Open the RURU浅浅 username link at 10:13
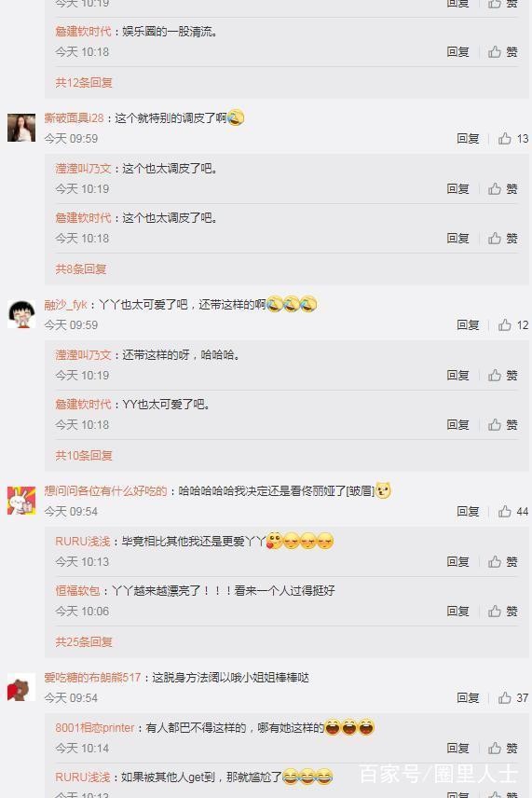The width and height of the screenshot is (532, 798). (x=83, y=542)
